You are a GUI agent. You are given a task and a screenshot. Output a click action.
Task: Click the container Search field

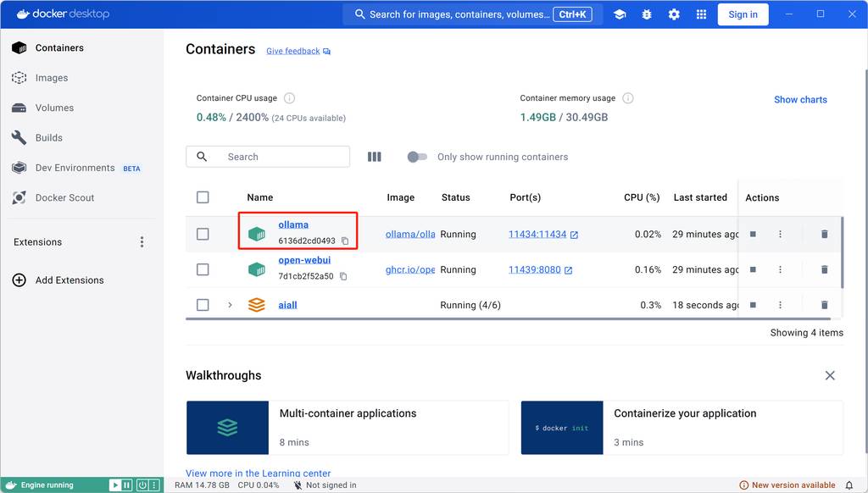pyautogui.click(x=280, y=157)
